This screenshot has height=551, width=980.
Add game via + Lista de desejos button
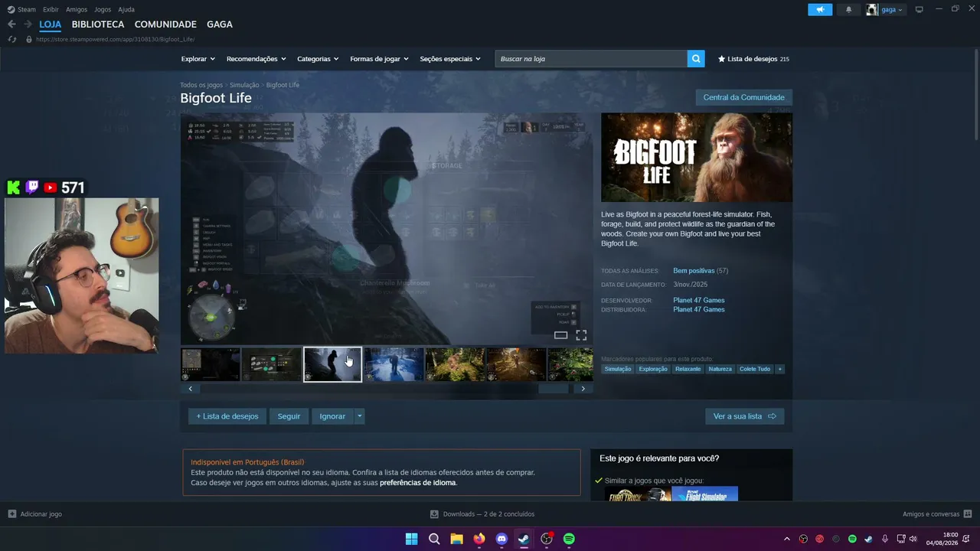point(227,416)
